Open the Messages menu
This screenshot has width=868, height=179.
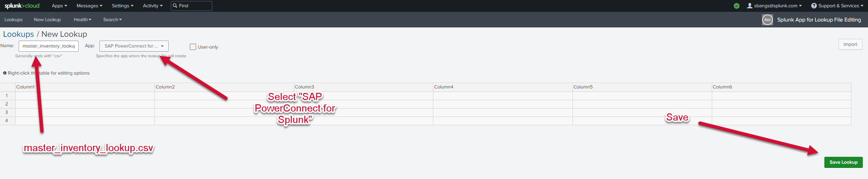click(x=89, y=6)
